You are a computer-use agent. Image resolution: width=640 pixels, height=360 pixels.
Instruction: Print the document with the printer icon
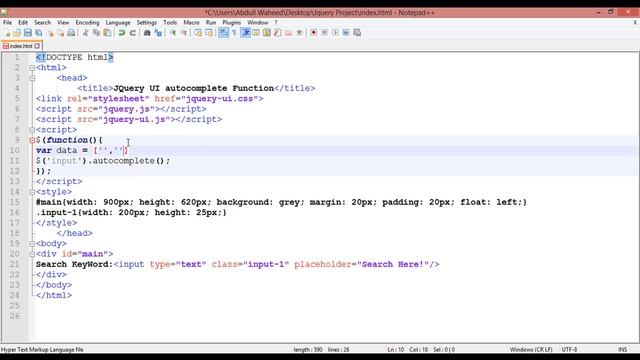tap(71, 33)
